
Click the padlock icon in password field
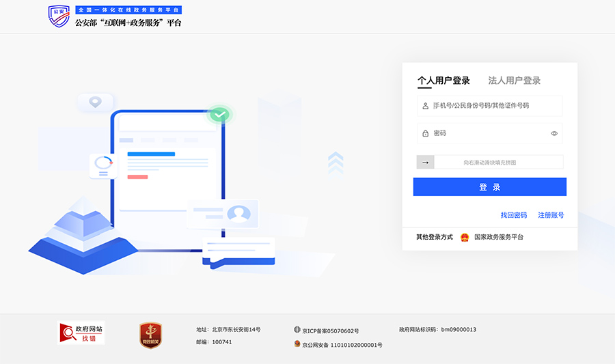[425, 134]
